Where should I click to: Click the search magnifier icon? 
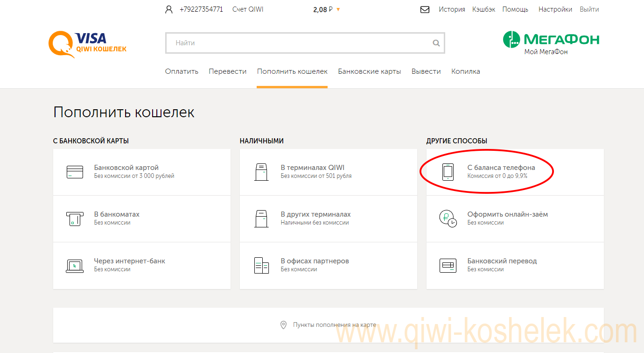click(x=436, y=43)
